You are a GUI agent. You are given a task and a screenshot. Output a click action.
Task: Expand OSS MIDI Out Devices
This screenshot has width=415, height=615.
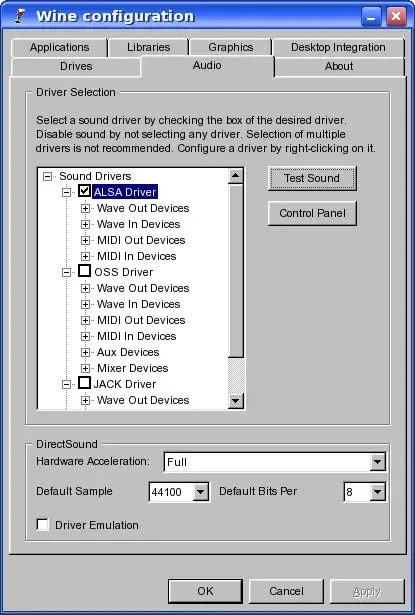point(85,320)
